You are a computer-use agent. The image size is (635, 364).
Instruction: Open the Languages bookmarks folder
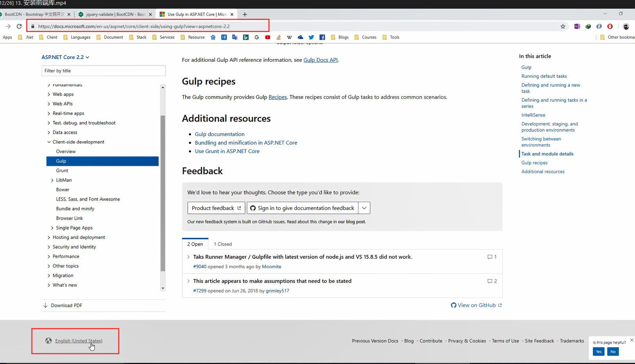(x=77, y=37)
